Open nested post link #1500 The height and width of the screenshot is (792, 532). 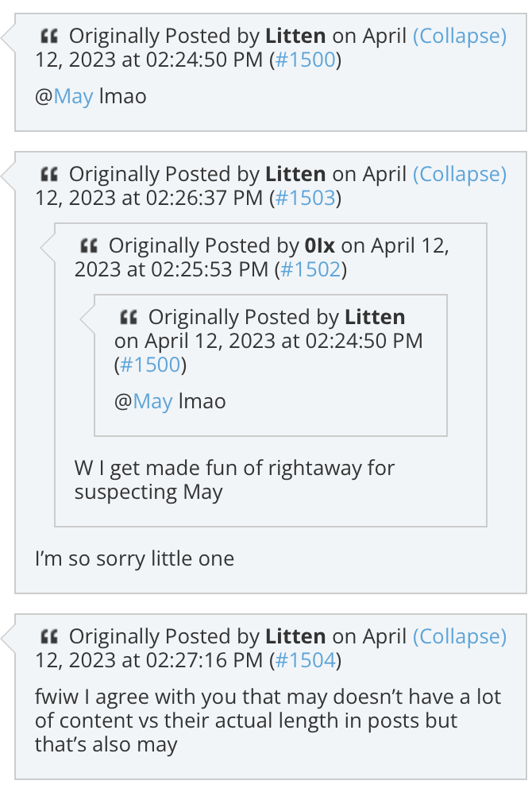150,365
